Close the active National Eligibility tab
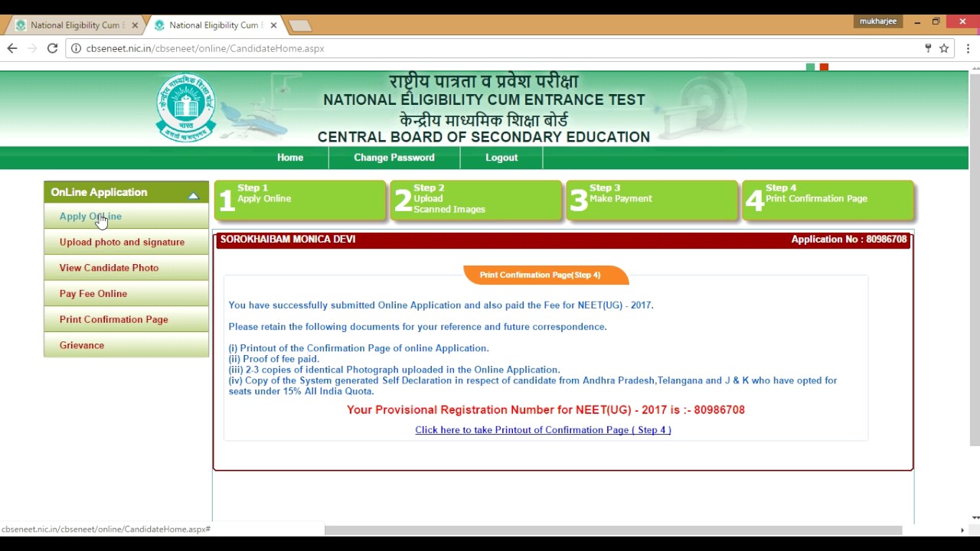The width and height of the screenshot is (980, 551). (x=273, y=25)
